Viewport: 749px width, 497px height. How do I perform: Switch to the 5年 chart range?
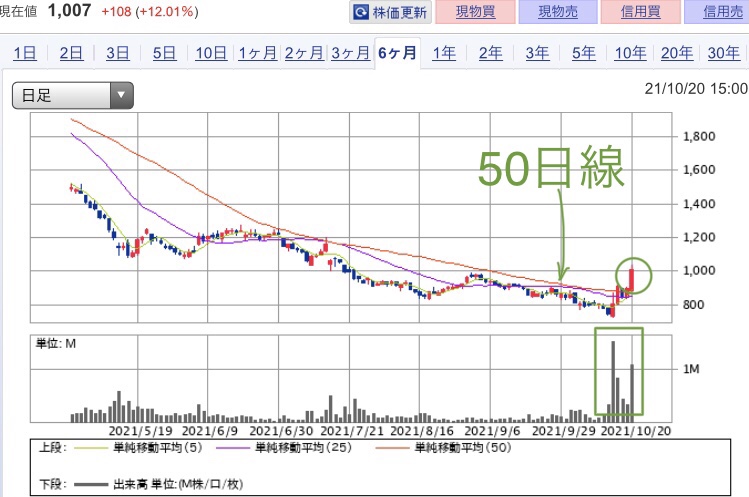[x=584, y=53]
